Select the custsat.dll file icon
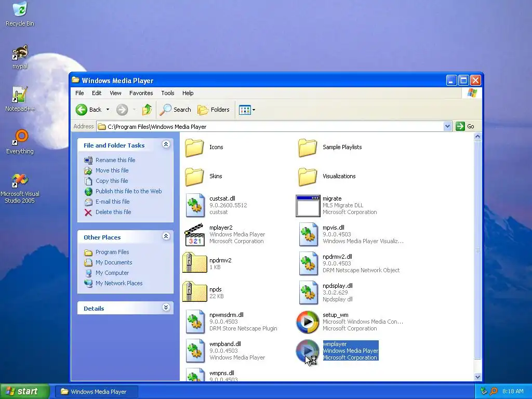 click(195, 205)
